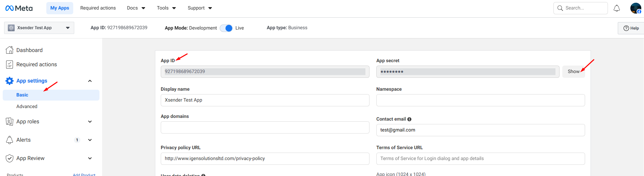Click the Add Product link
This screenshot has width=644, height=176.
pyautogui.click(x=84, y=175)
